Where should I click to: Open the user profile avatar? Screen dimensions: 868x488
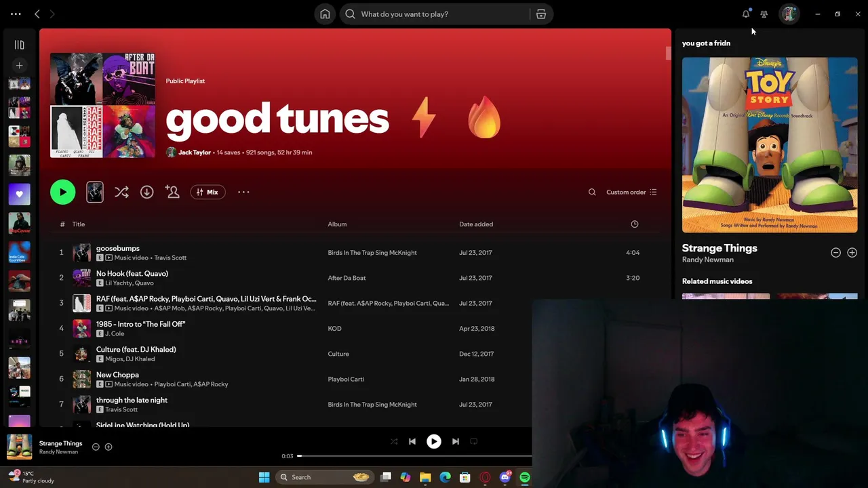[789, 14]
